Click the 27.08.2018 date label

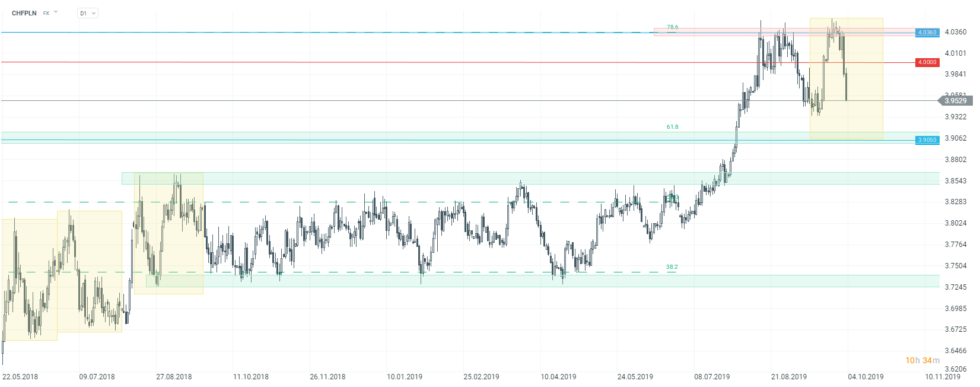(174, 377)
